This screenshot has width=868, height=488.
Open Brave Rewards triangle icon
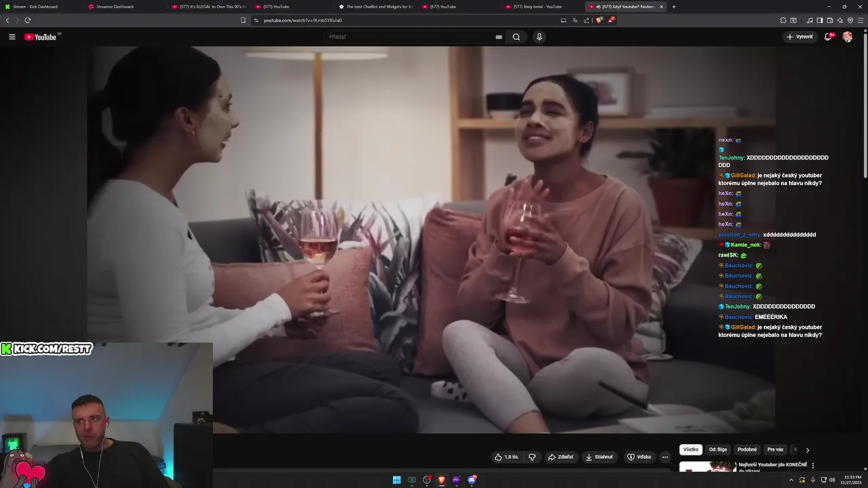coord(611,20)
